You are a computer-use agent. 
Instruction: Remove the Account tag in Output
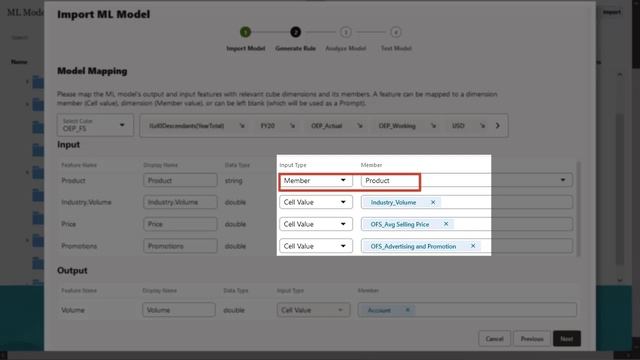pos(407,310)
